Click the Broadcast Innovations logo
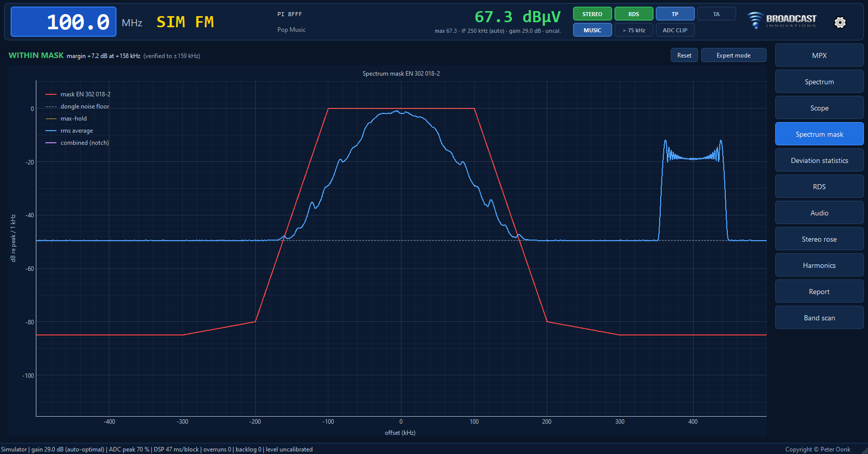The image size is (868, 454). tap(782, 20)
